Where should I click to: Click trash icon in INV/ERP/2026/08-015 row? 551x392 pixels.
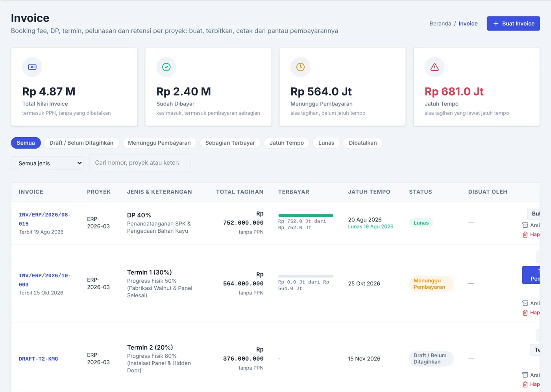coord(525,235)
